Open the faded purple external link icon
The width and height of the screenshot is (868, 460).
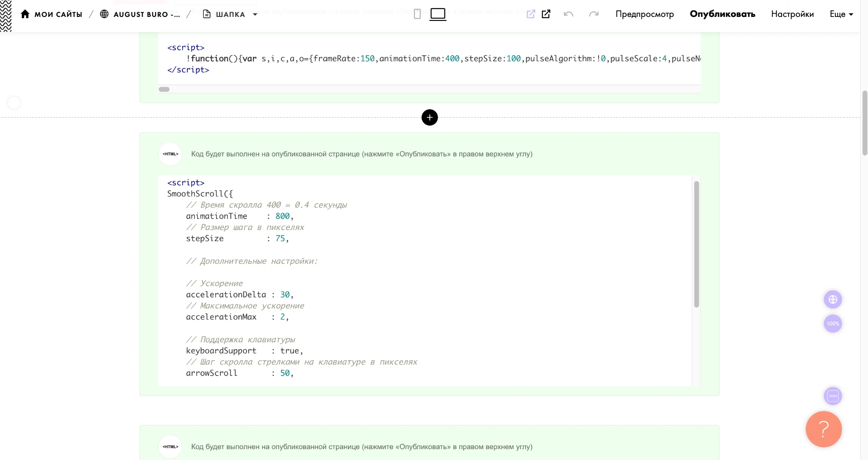pyautogui.click(x=531, y=14)
